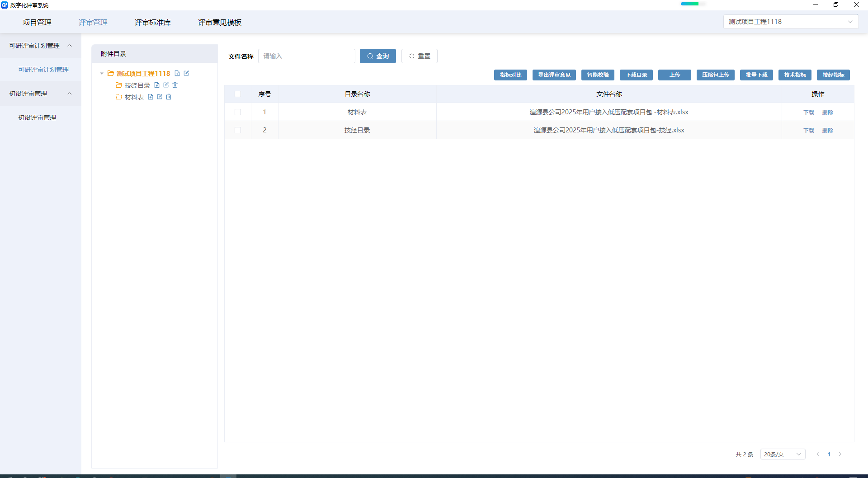The image size is (868, 478).
Task: Toggle the select-all checkbox in table header
Action: (x=238, y=94)
